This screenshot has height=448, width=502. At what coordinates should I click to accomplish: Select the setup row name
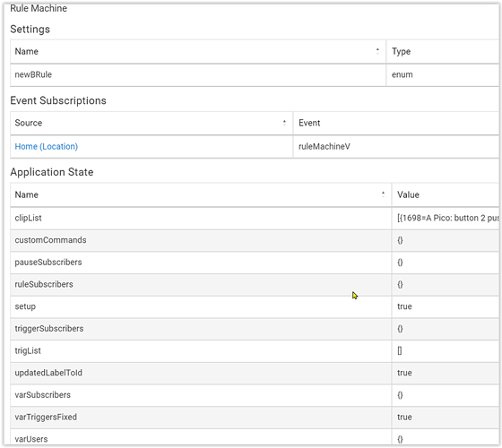[x=25, y=306]
